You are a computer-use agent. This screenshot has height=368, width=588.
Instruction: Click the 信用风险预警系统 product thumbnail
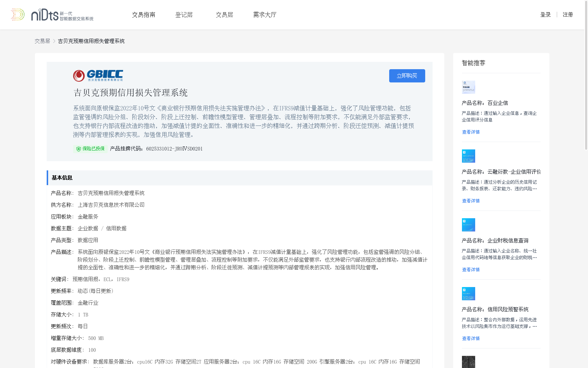click(469, 294)
